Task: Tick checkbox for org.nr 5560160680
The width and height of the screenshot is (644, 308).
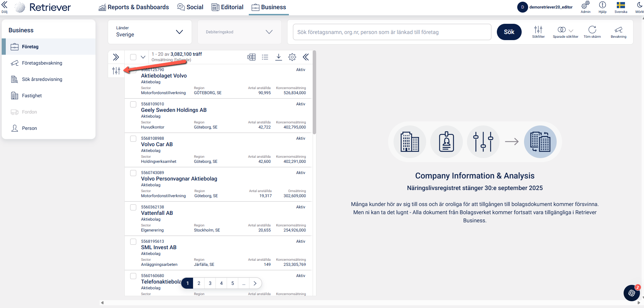Action: pyautogui.click(x=133, y=276)
